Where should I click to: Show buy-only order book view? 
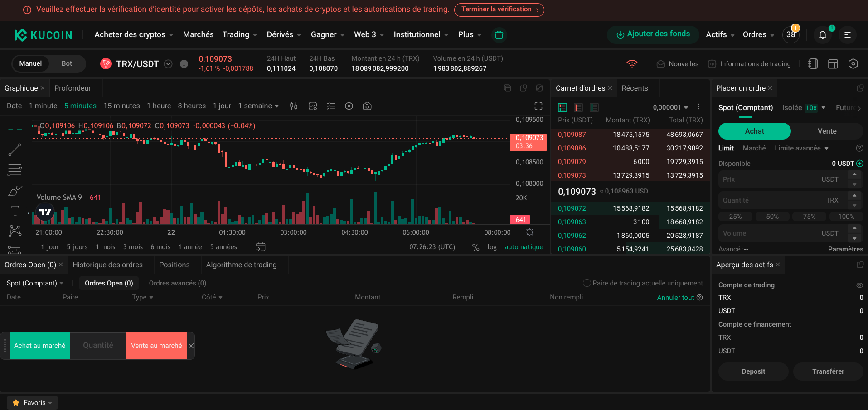click(x=594, y=107)
